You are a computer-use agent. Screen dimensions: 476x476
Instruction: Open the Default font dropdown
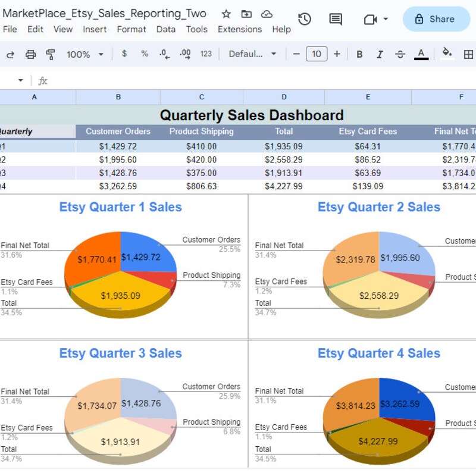click(252, 54)
